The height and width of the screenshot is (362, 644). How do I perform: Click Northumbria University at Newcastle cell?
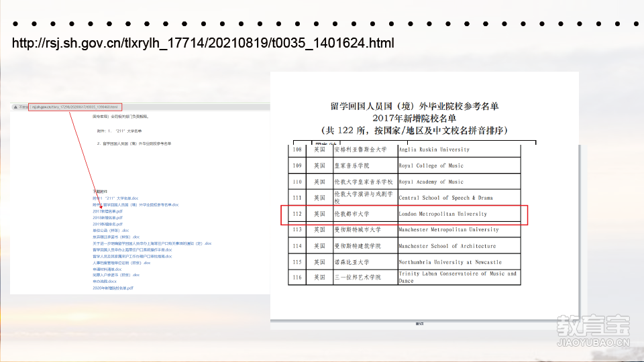point(459,262)
